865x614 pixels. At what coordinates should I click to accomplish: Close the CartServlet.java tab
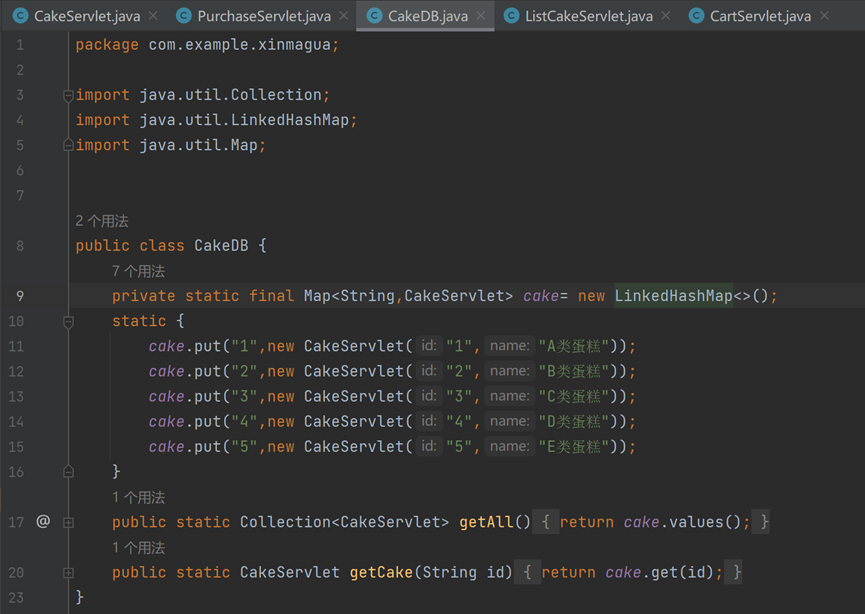click(824, 16)
